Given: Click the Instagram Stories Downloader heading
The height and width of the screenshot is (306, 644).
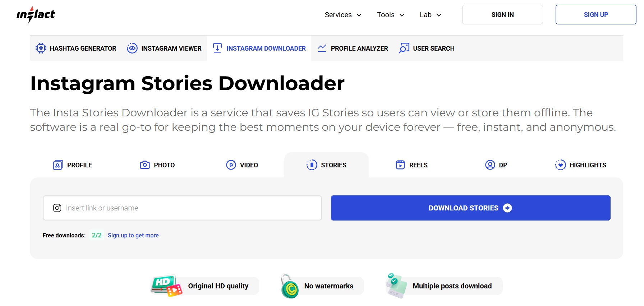Looking at the screenshot, I should point(187,83).
